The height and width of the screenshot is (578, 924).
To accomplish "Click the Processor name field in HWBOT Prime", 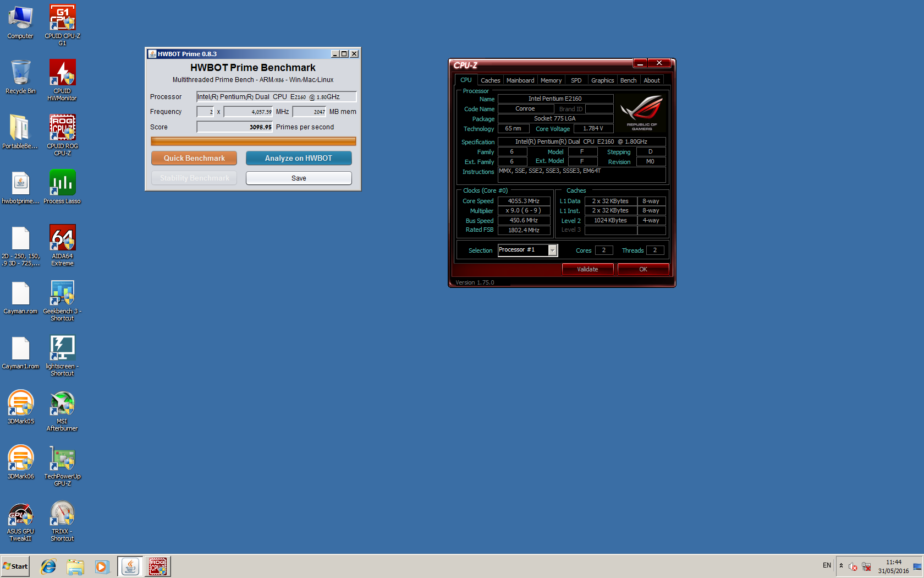I will tap(277, 97).
